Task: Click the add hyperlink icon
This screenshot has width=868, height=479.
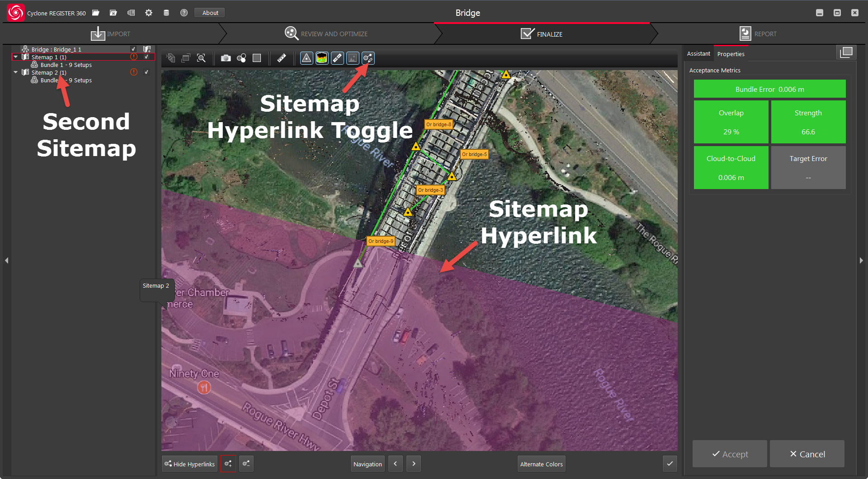Action: (x=228, y=464)
